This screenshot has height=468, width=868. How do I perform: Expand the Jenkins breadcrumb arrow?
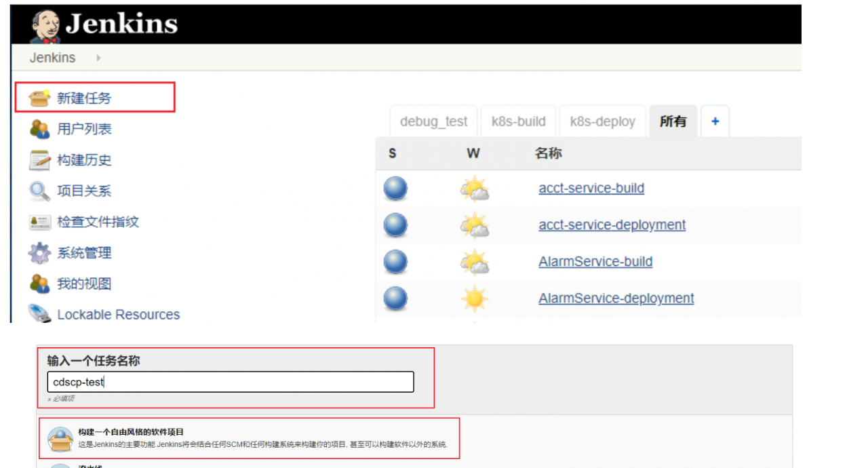[98, 58]
